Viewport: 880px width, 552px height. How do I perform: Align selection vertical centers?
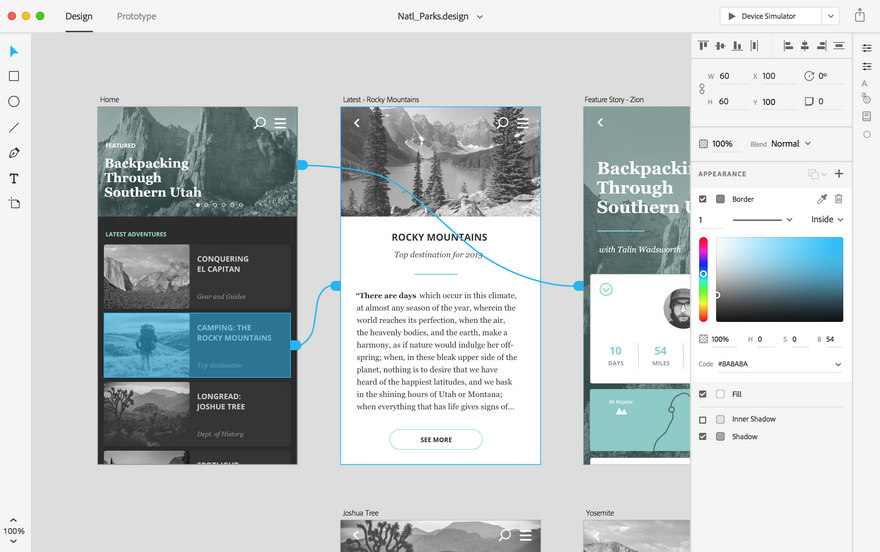[720, 45]
